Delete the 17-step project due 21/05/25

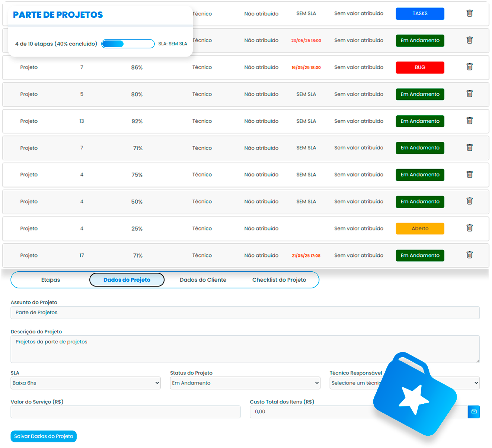(469, 255)
